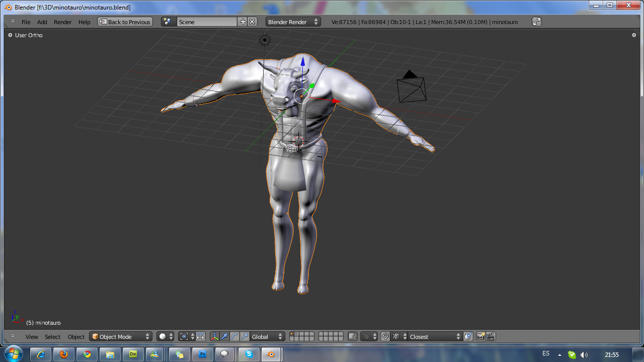Open Photoshop from the Windows taskbar

(202, 354)
